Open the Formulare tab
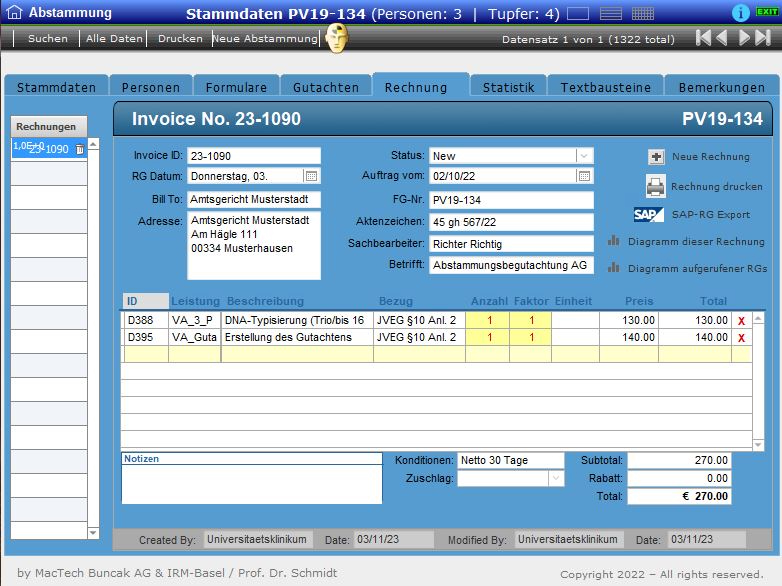This screenshot has width=782, height=586. tap(236, 87)
